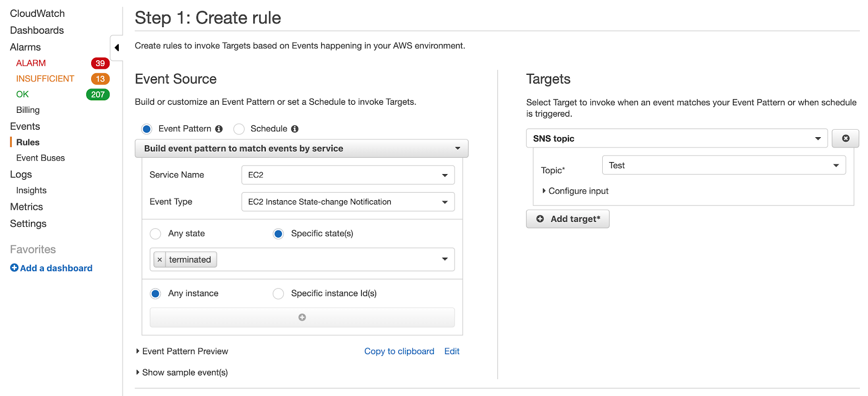Click the info icon beside Schedule
The height and width of the screenshot is (396, 868).
tap(295, 129)
